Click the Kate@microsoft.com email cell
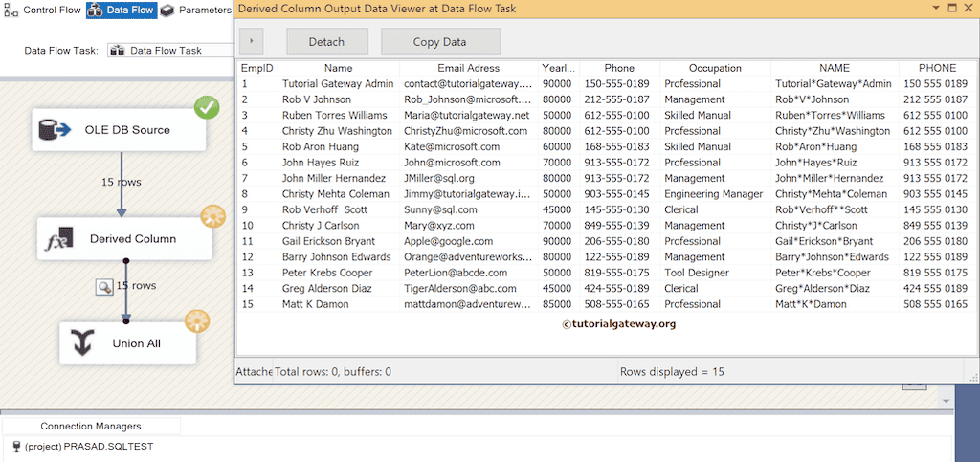 click(x=469, y=146)
